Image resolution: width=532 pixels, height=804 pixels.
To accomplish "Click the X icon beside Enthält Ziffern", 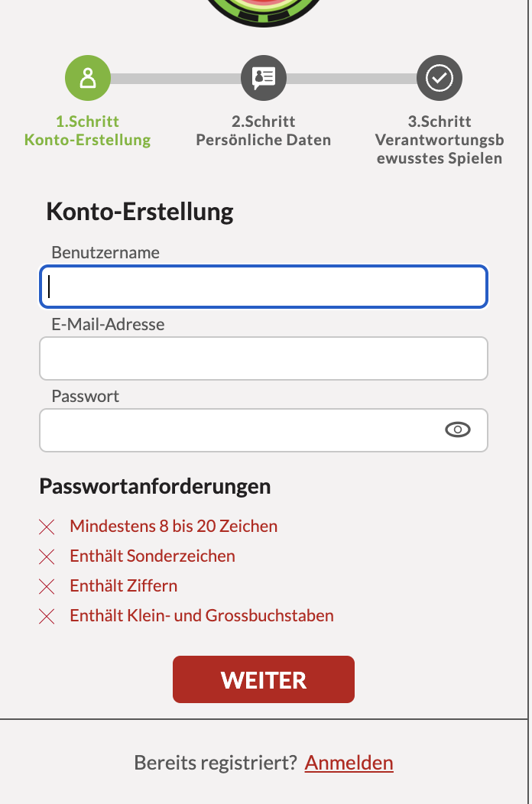I will tap(47, 586).
